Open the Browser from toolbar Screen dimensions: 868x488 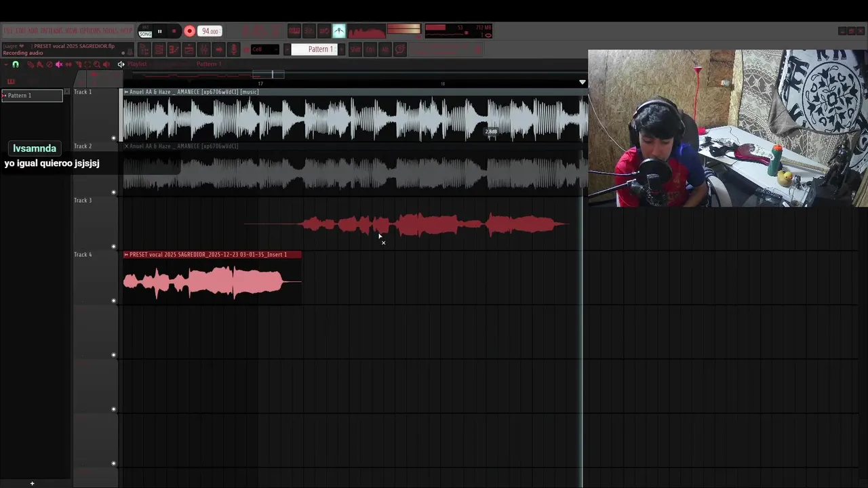click(x=189, y=49)
